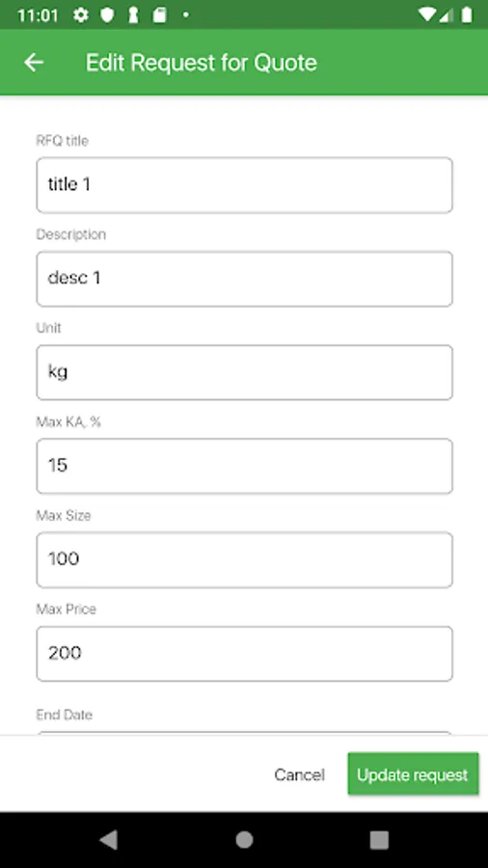
Task: Tap the Edit Request for Quote title
Action: [x=202, y=63]
